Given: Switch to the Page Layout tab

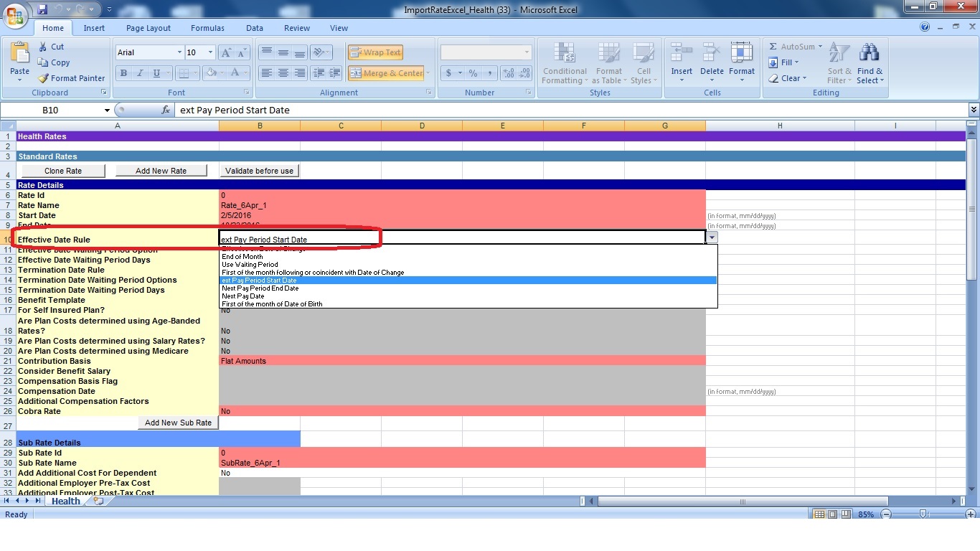Looking at the screenshot, I should [149, 28].
